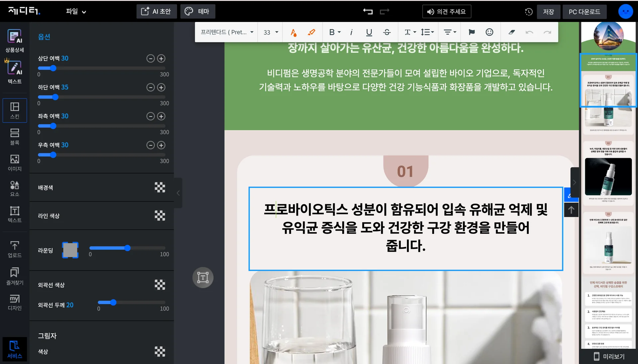Switch to the 블록 sidebar tab
Viewport: 638px width, 364px height.
(15, 136)
